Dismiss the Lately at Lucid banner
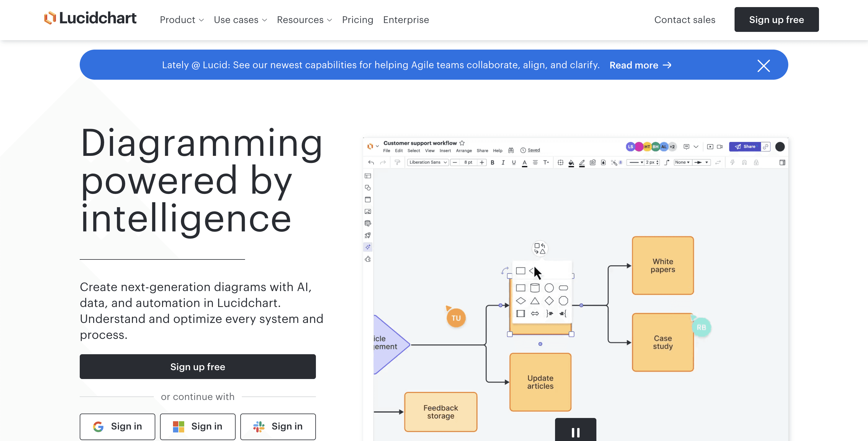This screenshot has height=441, width=868. pos(764,65)
